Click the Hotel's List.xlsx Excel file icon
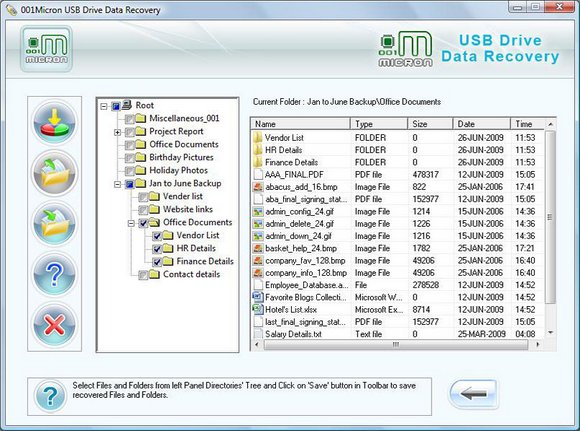The image size is (580, 431). pos(257,309)
